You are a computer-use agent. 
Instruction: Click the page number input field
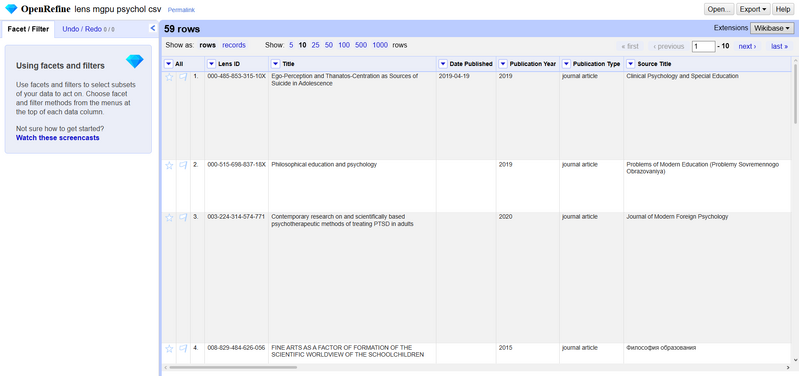704,46
